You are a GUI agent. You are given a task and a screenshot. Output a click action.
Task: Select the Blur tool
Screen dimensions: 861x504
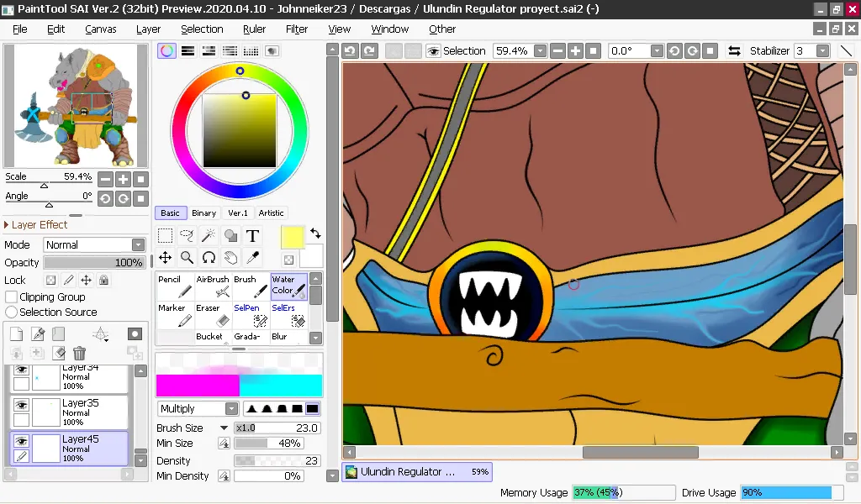coord(289,337)
